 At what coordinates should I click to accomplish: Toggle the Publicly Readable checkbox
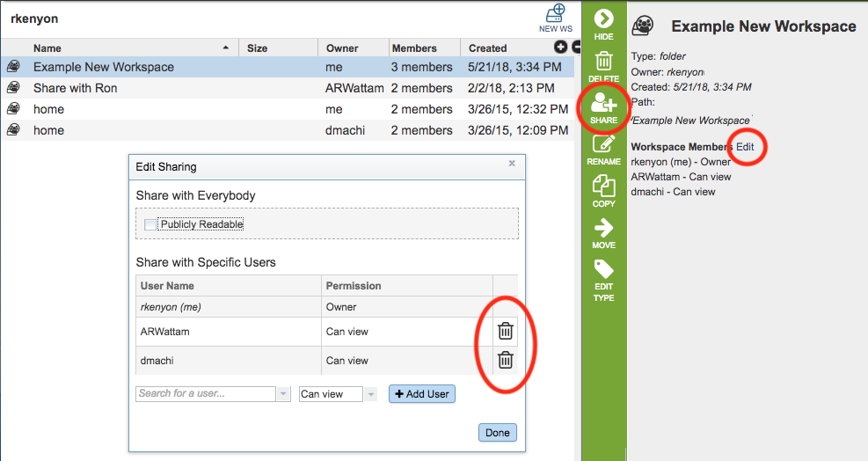pyautogui.click(x=150, y=224)
